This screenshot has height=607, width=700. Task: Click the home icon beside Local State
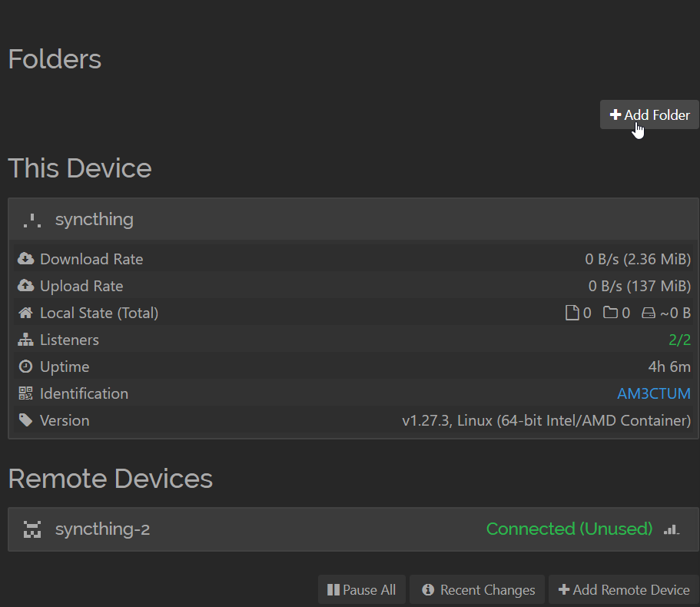coord(25,313)
